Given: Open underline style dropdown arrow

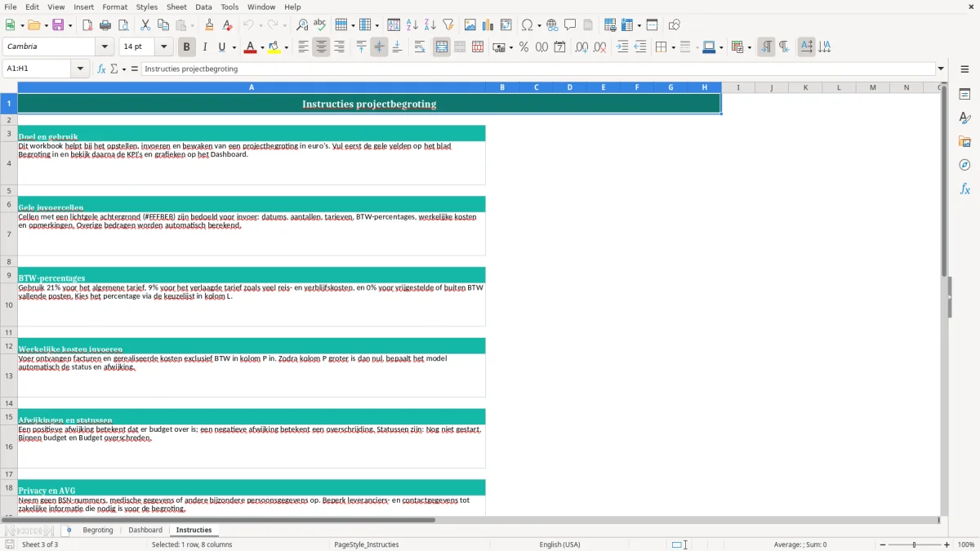Looking at the screenshot, I should click(234, 47).
